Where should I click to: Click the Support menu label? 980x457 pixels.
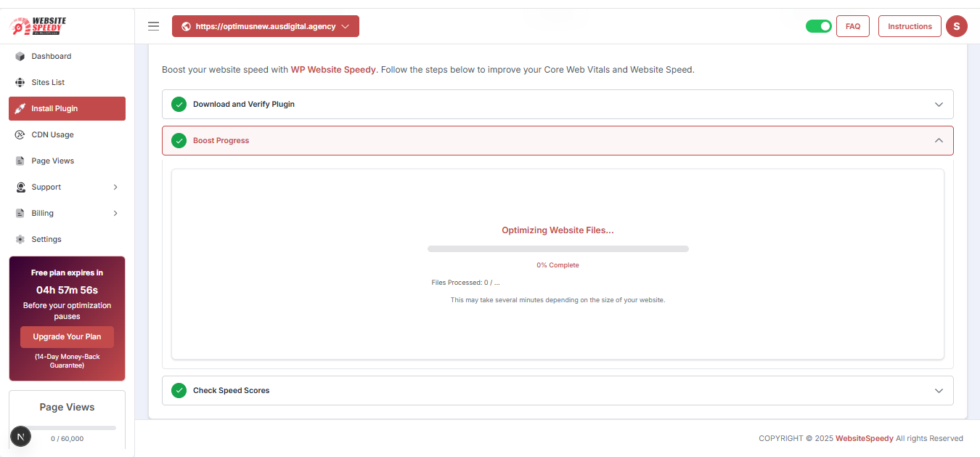pyautogui.click(x=46, y=187)
